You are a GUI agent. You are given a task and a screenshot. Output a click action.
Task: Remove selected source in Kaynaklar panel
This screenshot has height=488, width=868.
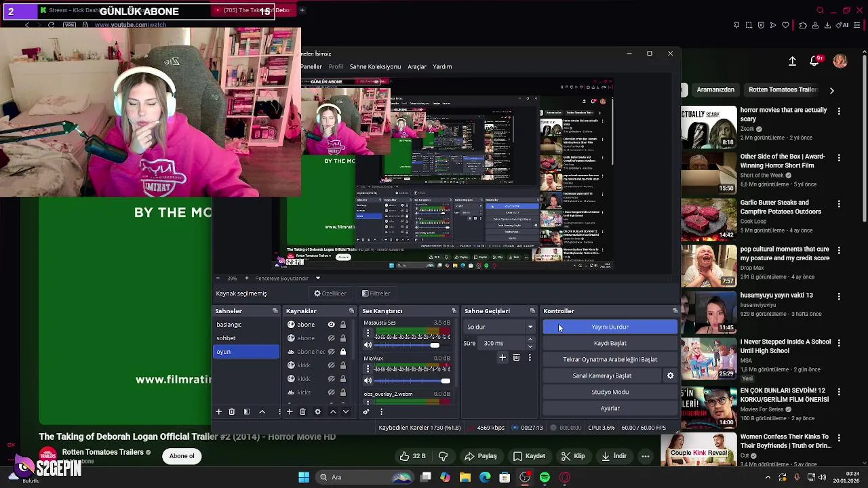302,411
